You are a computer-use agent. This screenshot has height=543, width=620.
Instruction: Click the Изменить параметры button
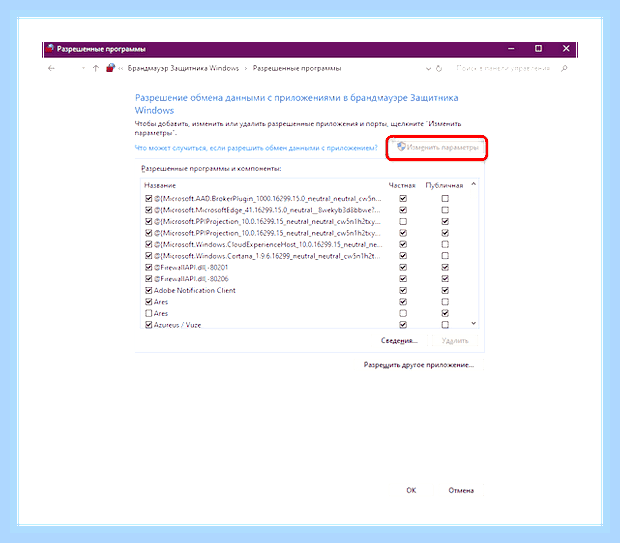click(x=437, y=148)
